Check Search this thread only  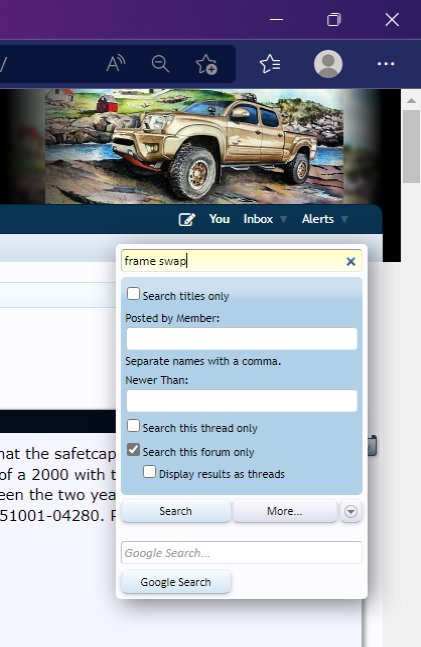click(x=133, y=425)
